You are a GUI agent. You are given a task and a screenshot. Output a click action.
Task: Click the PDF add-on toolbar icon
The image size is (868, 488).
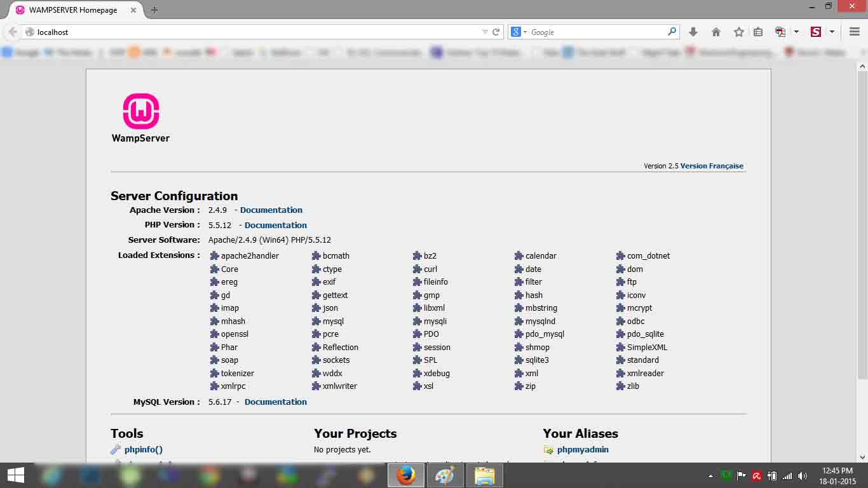tap(781, 32)
